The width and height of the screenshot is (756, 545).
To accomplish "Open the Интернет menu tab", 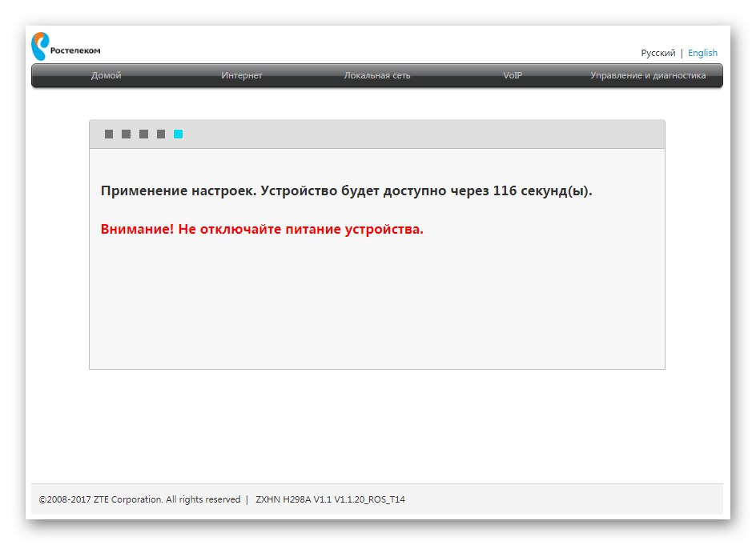I will 242,76.
